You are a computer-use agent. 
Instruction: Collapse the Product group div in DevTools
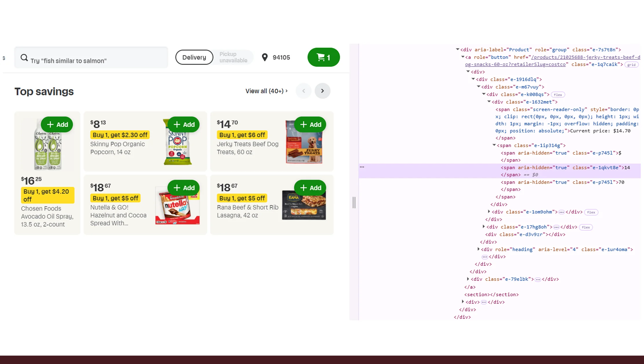[458, 49]
